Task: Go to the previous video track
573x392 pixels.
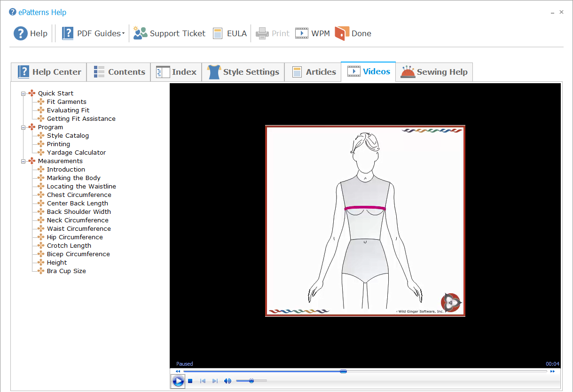Action: coord(203,381)
